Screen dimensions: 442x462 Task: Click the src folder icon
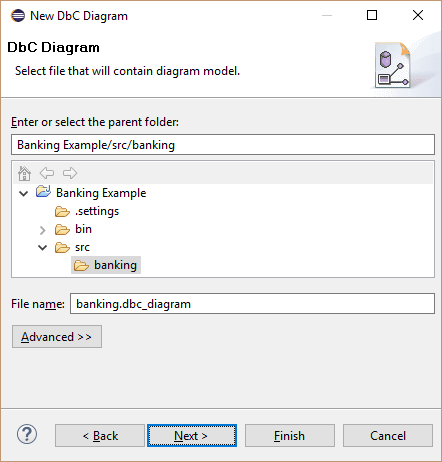62,247
